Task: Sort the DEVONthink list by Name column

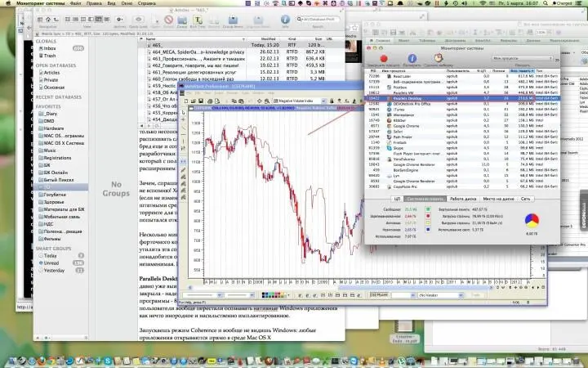Action: [x=194, y=38]
